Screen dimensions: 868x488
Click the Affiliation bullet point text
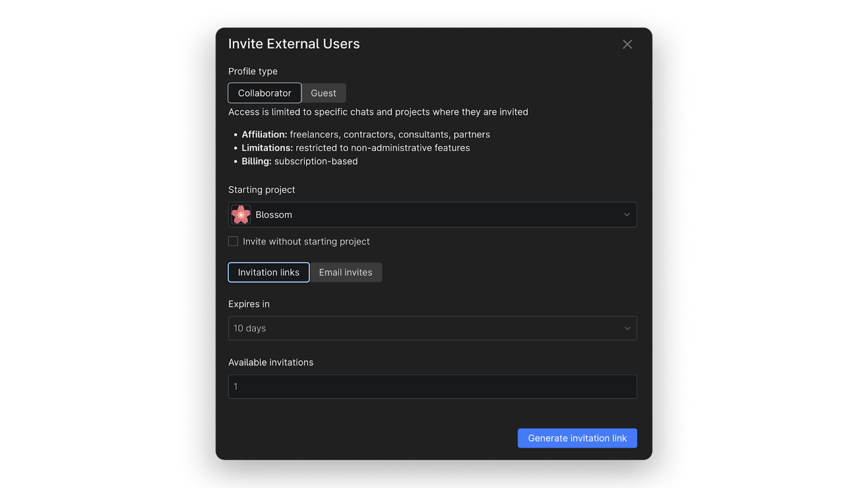pyautogui.click(x=366, y=134)
